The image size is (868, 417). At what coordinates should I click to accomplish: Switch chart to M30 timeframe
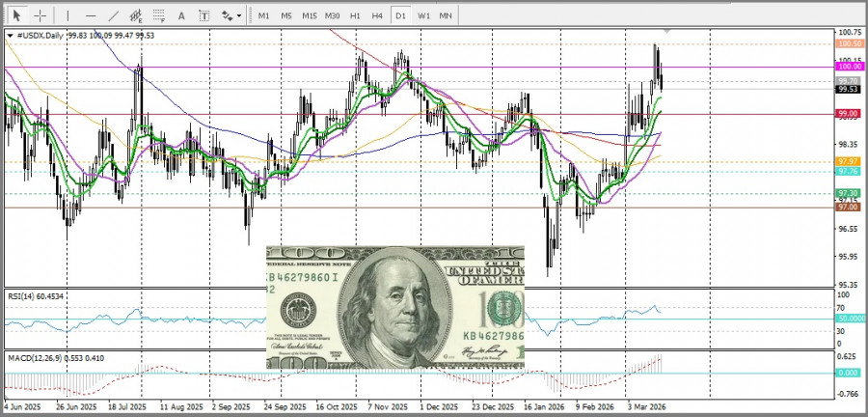(332, 15)
